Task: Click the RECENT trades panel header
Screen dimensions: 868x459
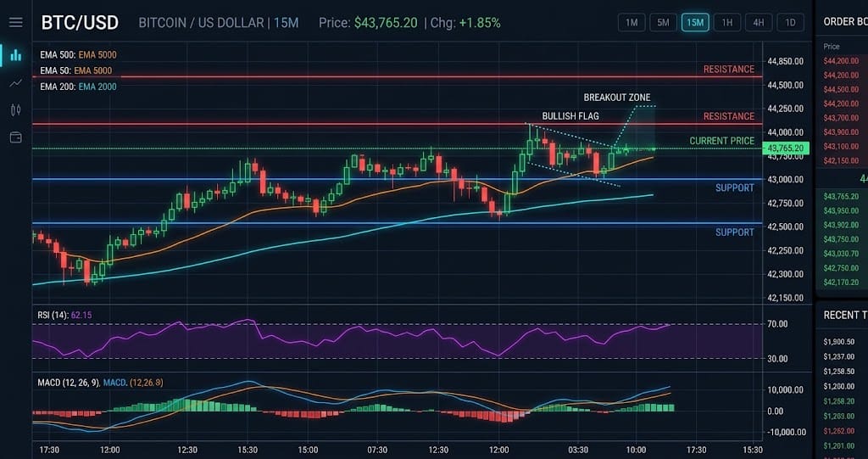Action: pyautogui.click(x=845, y=315)
